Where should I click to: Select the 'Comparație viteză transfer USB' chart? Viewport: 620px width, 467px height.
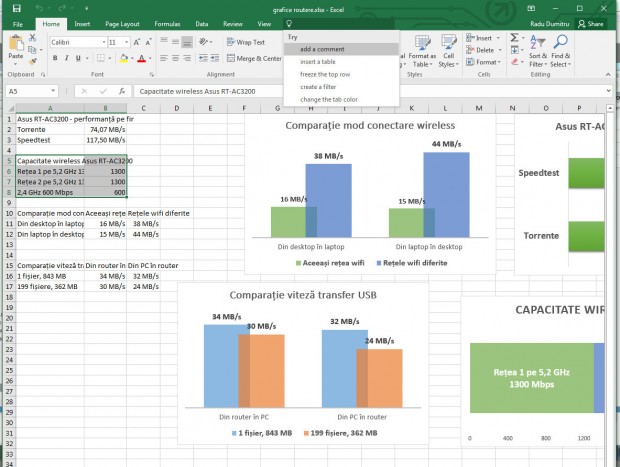tap(303, 363)
